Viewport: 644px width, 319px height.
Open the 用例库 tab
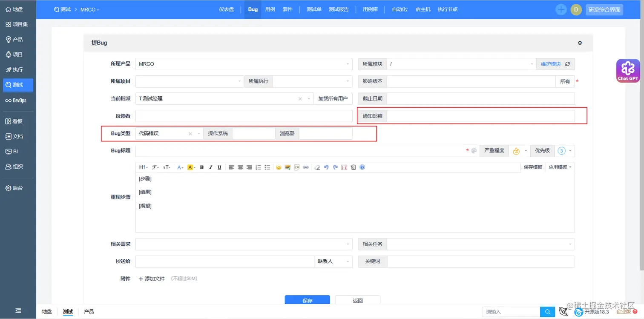pos(370,9)
